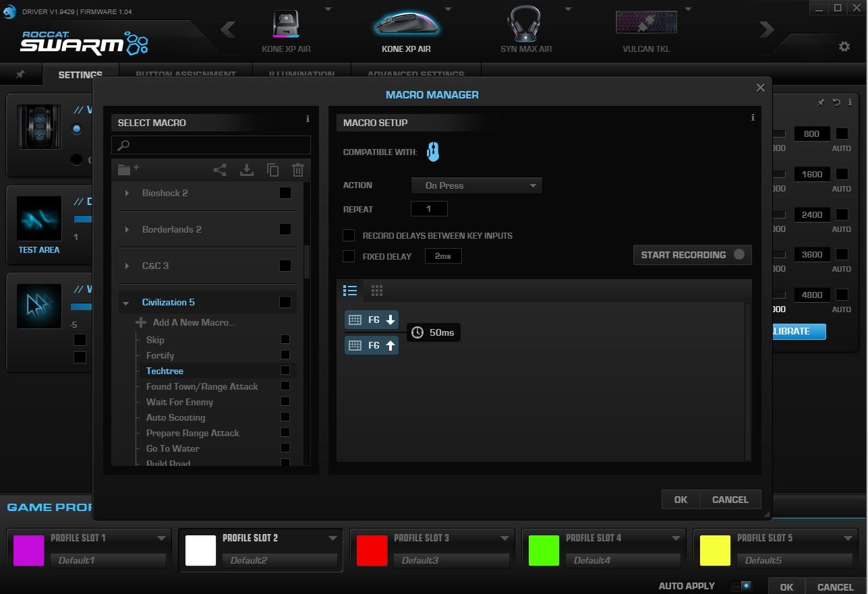Switch to grid view of macro steps

(377, 291)
